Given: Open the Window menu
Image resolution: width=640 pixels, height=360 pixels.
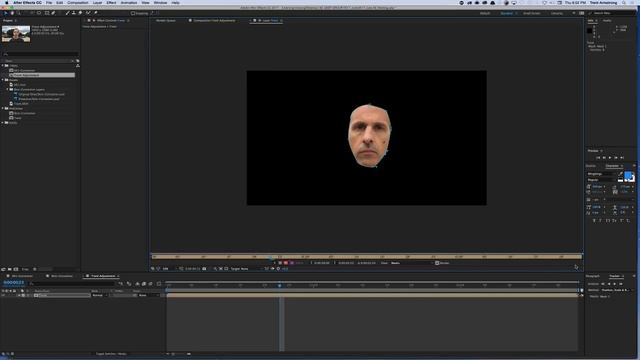Looking at the screenshot, I should 160,2.
